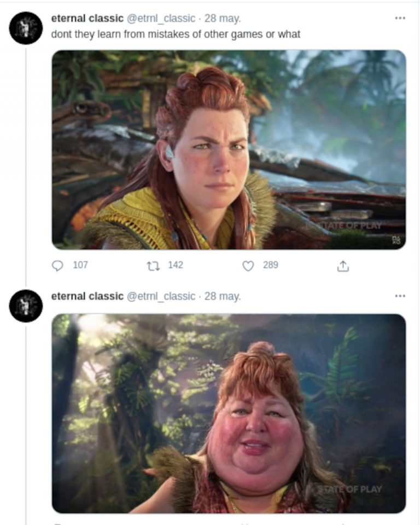The height and width of the screenshot is (525, 420).
Task: Click the tweet text "dont they learn from mistakes"
Action: [176, 34]
